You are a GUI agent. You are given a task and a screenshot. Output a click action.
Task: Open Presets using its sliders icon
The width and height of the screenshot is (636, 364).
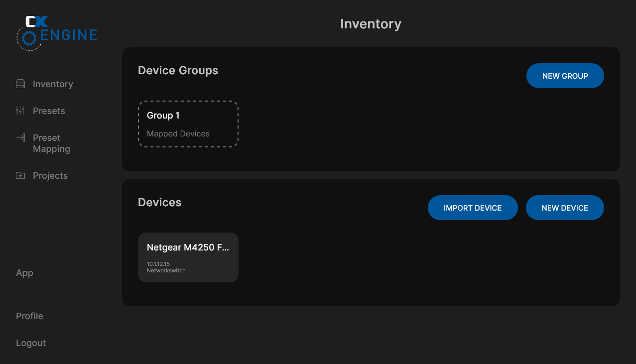pos(20,111)
